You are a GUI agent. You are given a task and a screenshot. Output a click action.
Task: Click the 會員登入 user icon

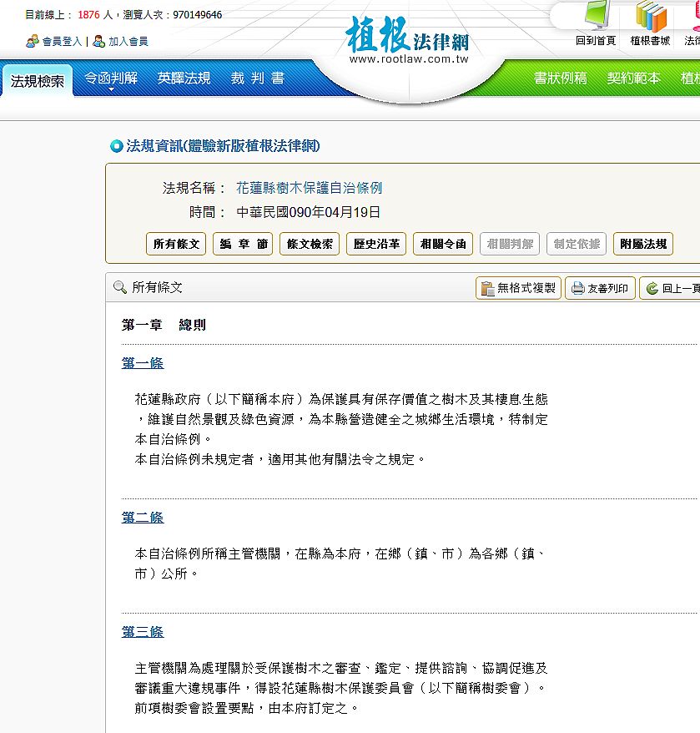pos(33,41)
